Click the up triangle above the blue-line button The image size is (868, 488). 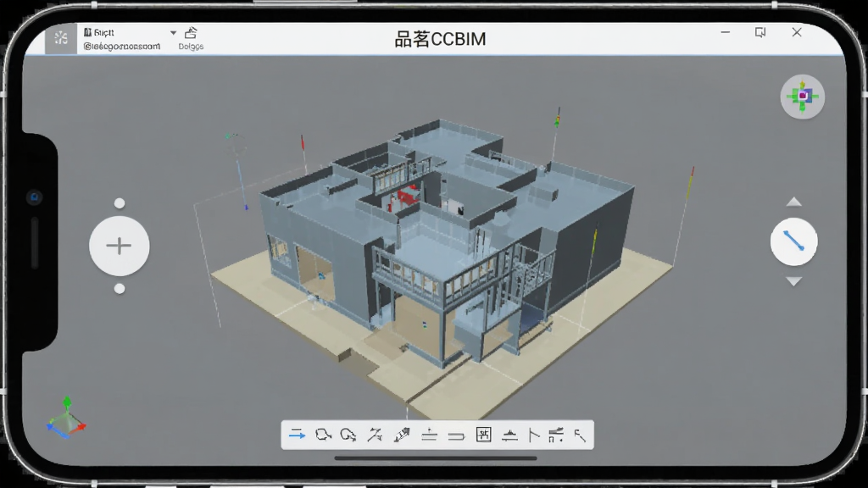[x=793, y=202]
